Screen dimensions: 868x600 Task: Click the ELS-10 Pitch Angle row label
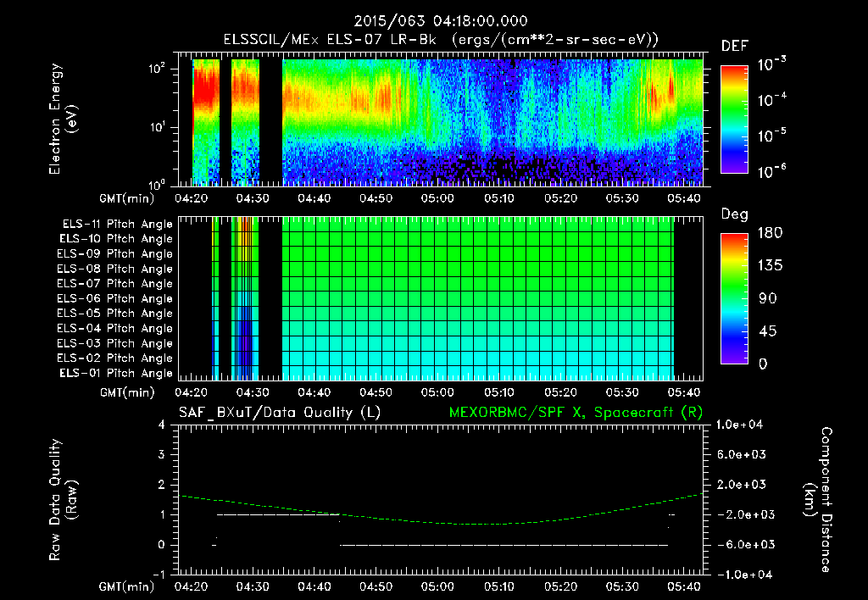click(116, 239)
